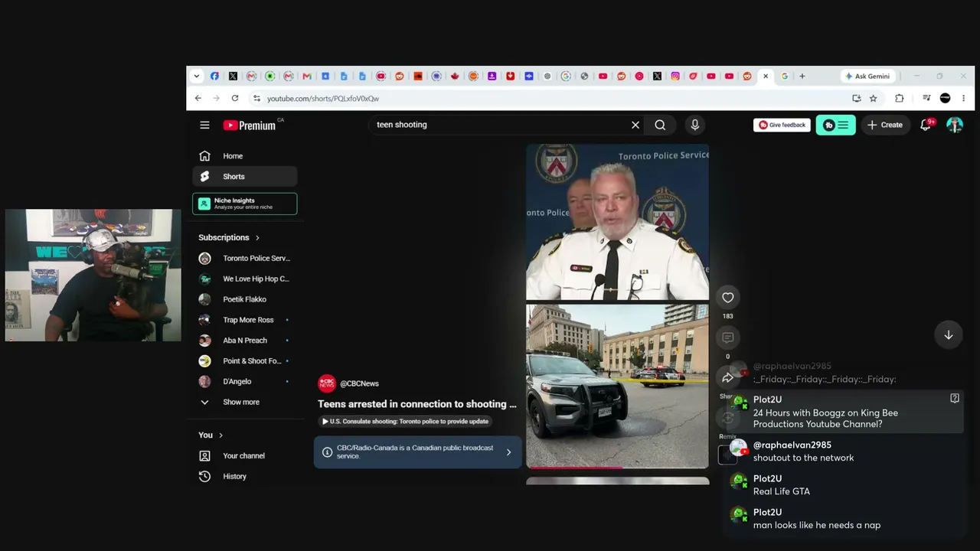Open the Plot2U question message icon

point(955,399)
